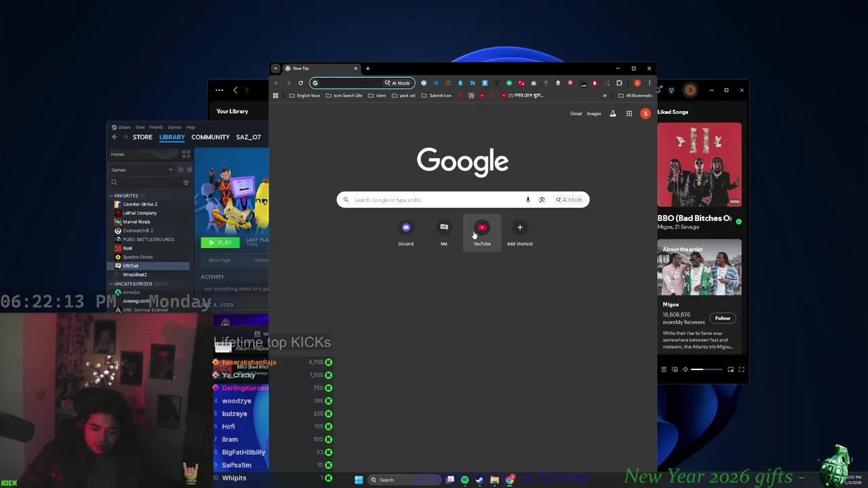Image resolution: width=868 pixels, height=488 pixels.
Task: Select Marvel Rivals in Steam library
Action: click(136, 222)
